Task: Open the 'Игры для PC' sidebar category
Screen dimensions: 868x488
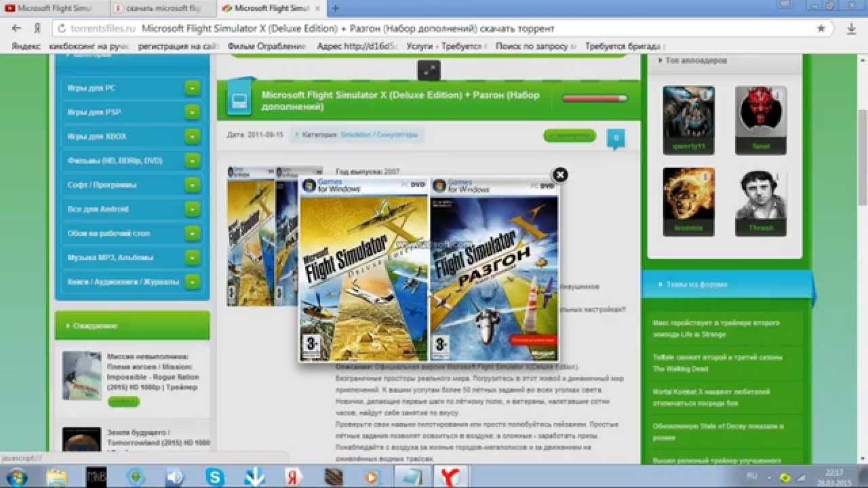Action: pyautogui.click(x=91, y=88)
